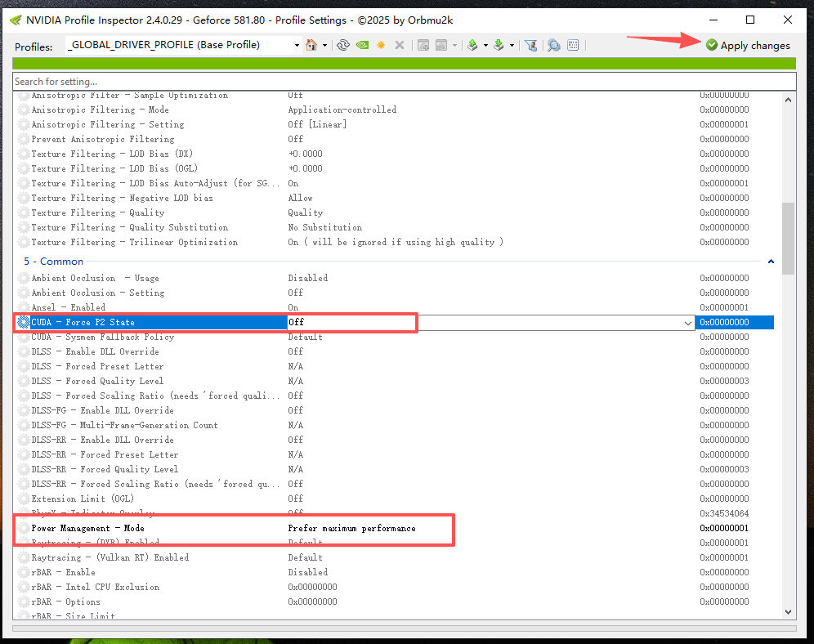Click the 'Application-controlled' value
Image resolution: width=814 pixels, height=644 pixels.
coord(342,110)
